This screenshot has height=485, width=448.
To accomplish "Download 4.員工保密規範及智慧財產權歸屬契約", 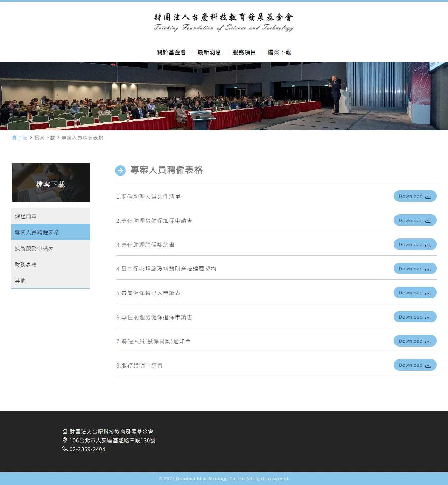I will point(415,269).
